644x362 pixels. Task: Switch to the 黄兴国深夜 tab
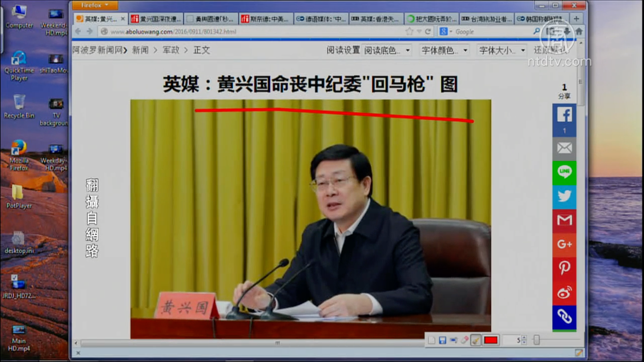click(156, 19)
